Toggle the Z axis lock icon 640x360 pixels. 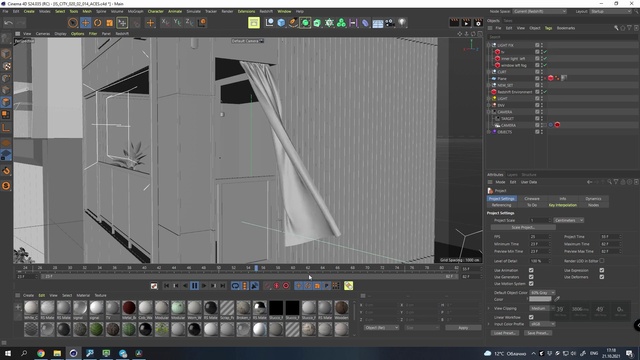tap(189, 22)
